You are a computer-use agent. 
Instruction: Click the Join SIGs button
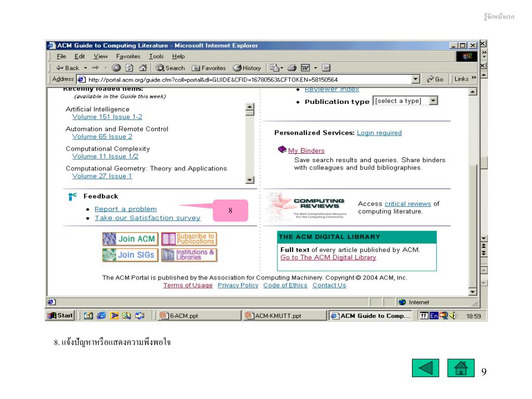pyautogui.click(x=130, y=255)
